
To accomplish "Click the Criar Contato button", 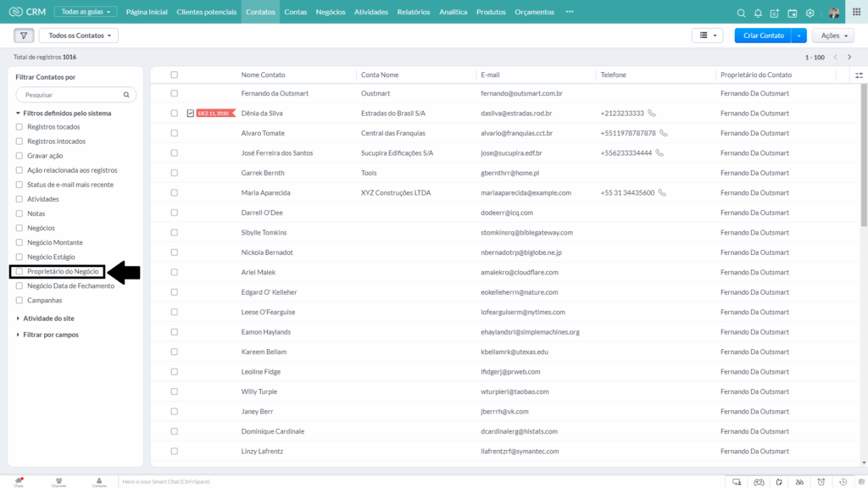I will point(764,36).
